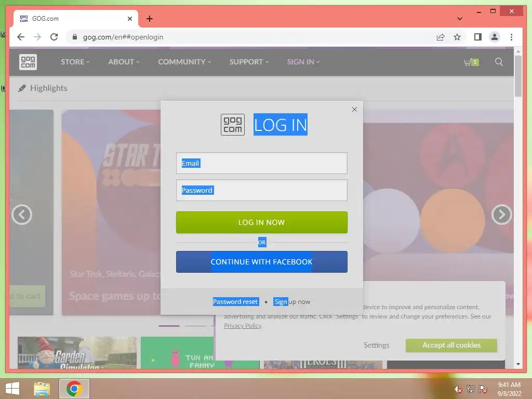This screenshot has width=532, height=399.
Task: Click the Password input field
Action: tap(262, 190)
